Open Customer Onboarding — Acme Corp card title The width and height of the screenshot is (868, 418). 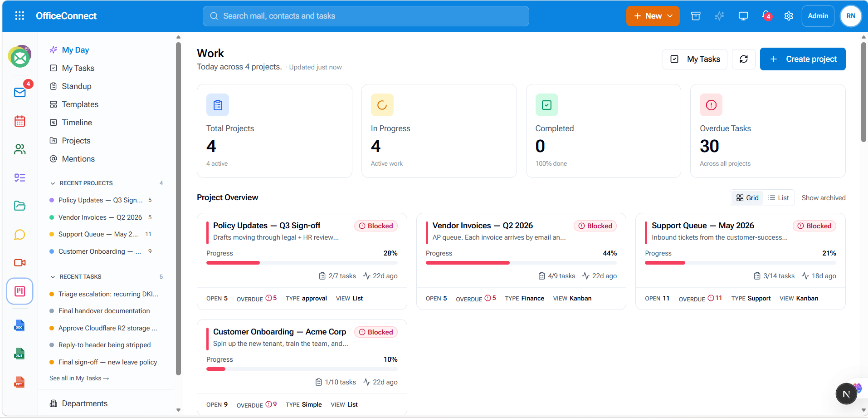(x=279, y=332)
